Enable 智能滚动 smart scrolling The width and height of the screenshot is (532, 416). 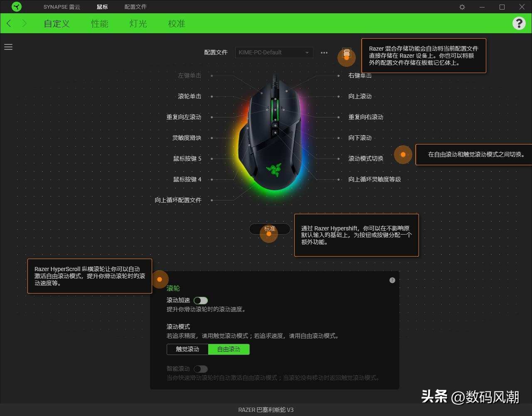coord(201,369)
